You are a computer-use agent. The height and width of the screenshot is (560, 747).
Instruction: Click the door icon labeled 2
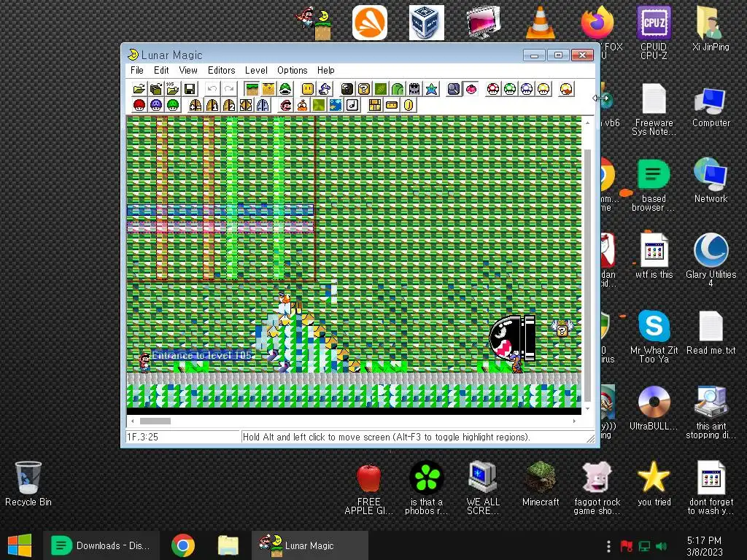(229, 105)
